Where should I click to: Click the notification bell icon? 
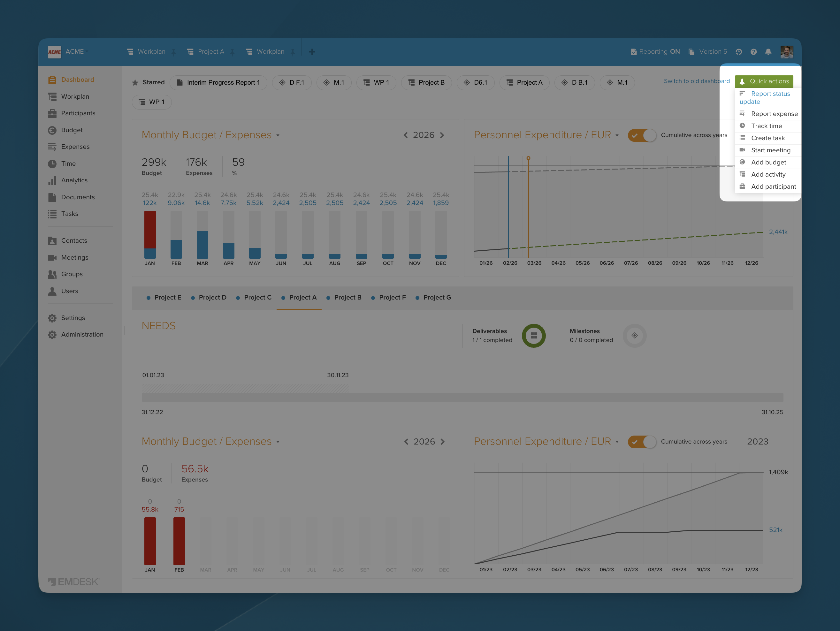tap(768, 52)
